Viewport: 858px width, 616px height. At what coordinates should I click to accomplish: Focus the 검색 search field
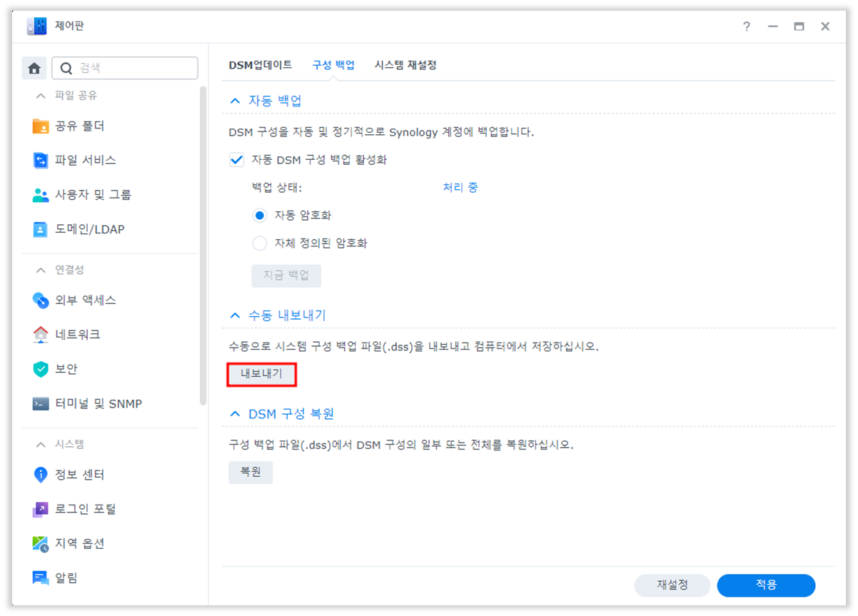point(125,68)
